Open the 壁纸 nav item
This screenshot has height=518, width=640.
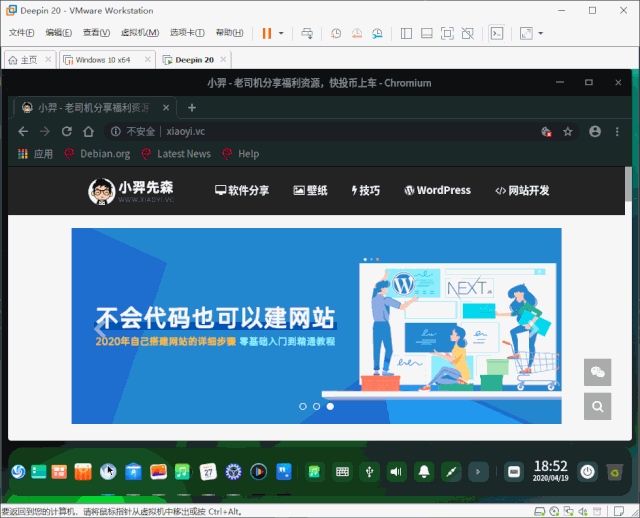pyautogui.click(x=310, y=190)
